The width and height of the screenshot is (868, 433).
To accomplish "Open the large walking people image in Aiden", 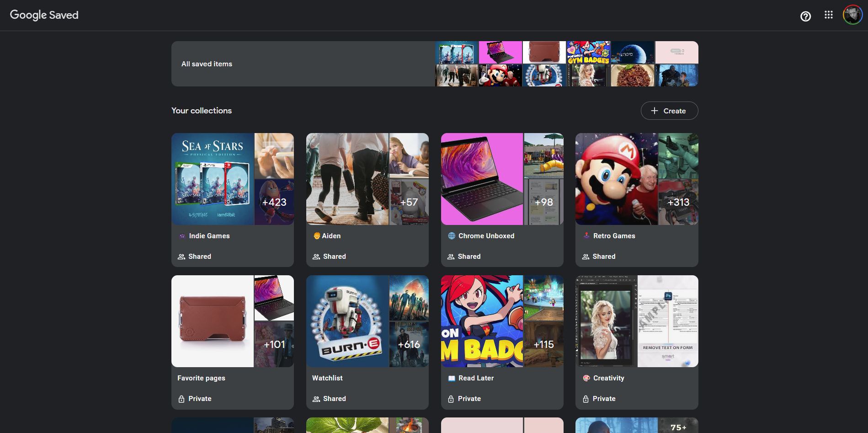I will pyautogui.click(x=347, y=179).
